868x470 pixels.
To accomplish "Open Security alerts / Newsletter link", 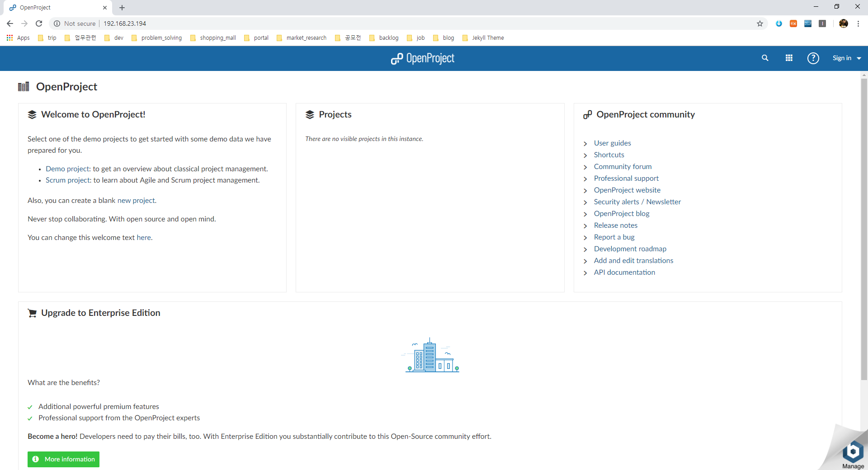I will point(637,202).
